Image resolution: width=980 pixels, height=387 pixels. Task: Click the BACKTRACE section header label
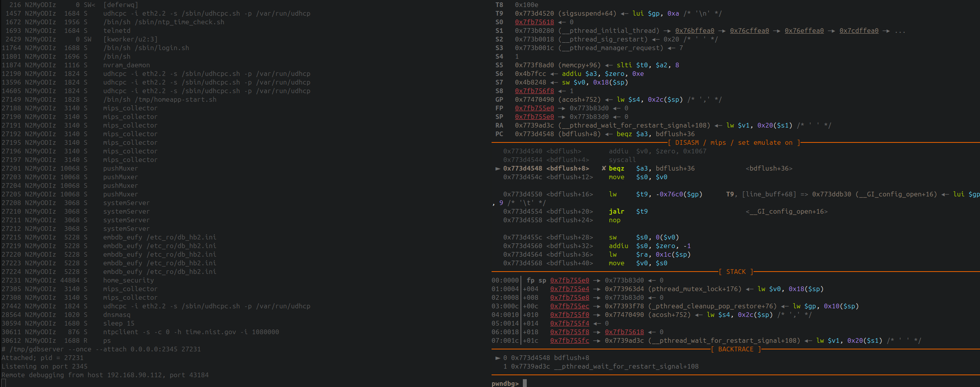click(x=736, y=349)
